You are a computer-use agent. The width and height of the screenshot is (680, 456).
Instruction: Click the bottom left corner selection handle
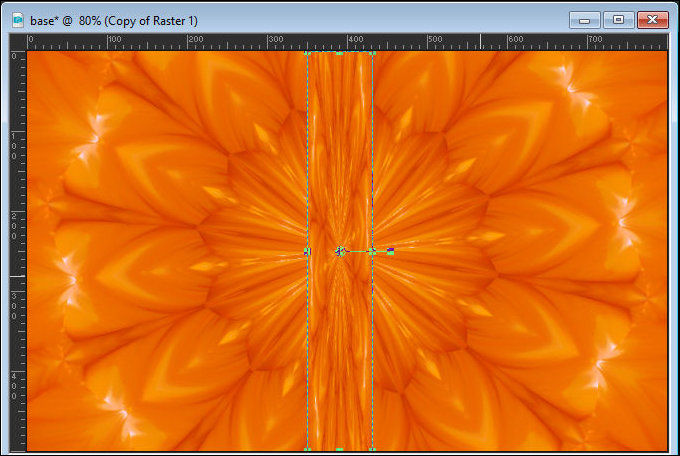click(x=307, y=450)
